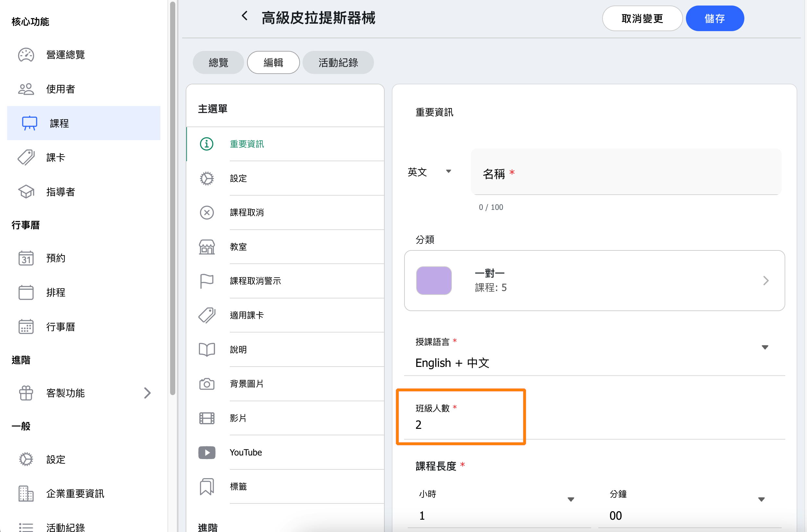
Task: Expand the 客製功能 sidebar chevron
Action: click(x=147, y=393)
